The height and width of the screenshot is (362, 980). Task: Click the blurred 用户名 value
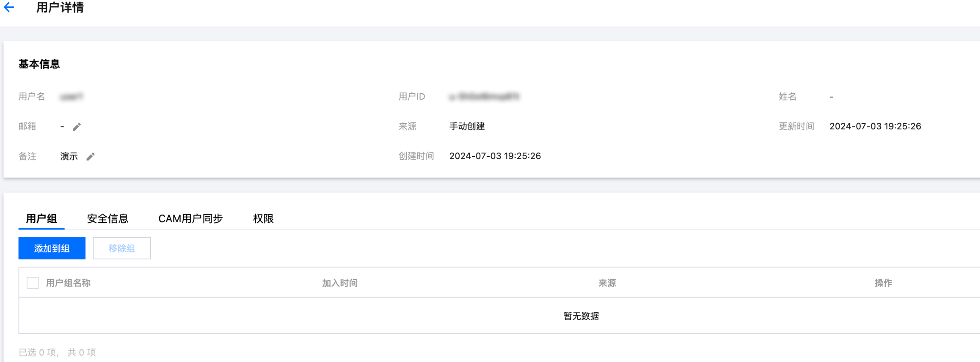[71, 97]
